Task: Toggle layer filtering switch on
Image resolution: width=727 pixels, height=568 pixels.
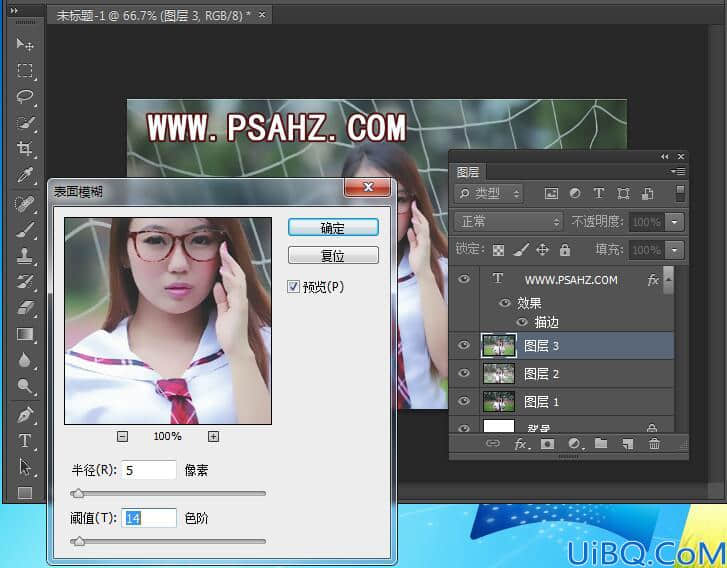Action: point(680,193)
